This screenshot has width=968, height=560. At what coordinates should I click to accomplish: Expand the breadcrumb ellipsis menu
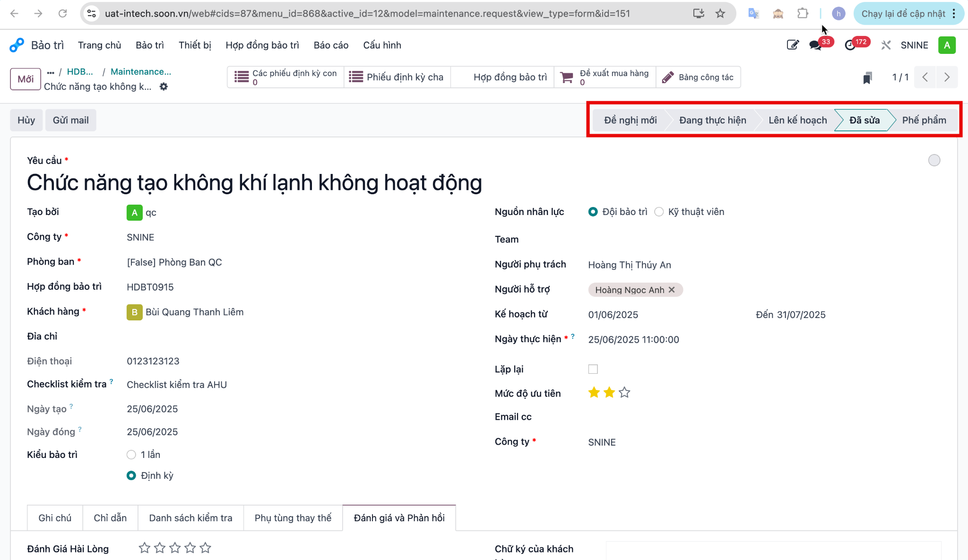[x=51, y=72]
